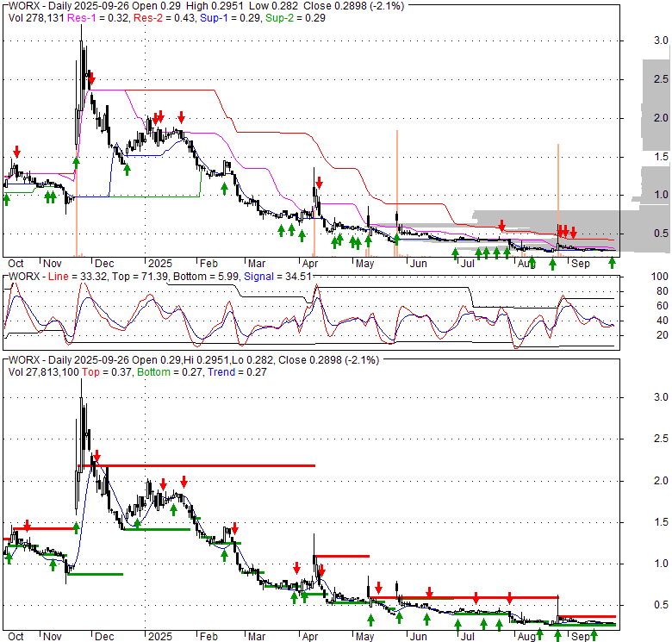Click the '100' oscillator axis value
672x642 pixels.
click(660, 277)
